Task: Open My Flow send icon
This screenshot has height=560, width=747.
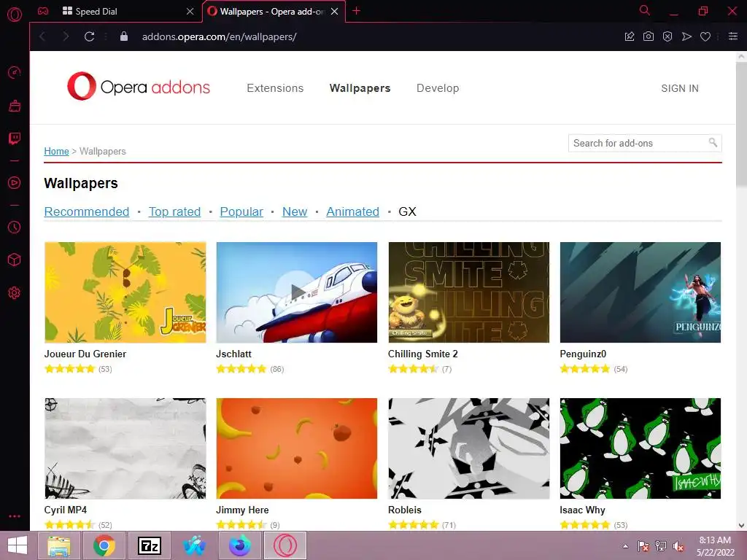Action: [x=686, y=36]
